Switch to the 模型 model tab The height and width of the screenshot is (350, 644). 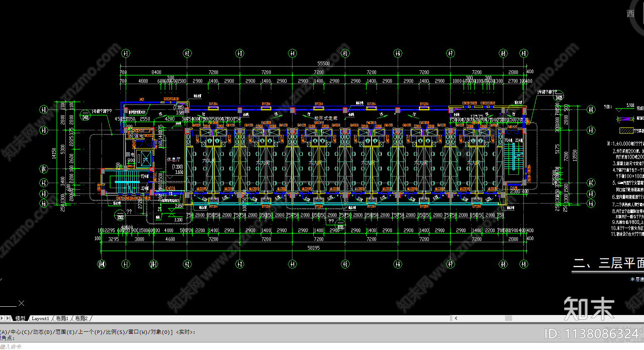(20, 318)
